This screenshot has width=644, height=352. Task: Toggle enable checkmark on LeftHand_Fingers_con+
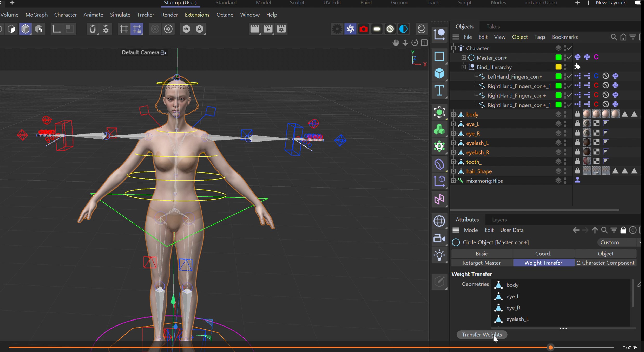point(569,76)
